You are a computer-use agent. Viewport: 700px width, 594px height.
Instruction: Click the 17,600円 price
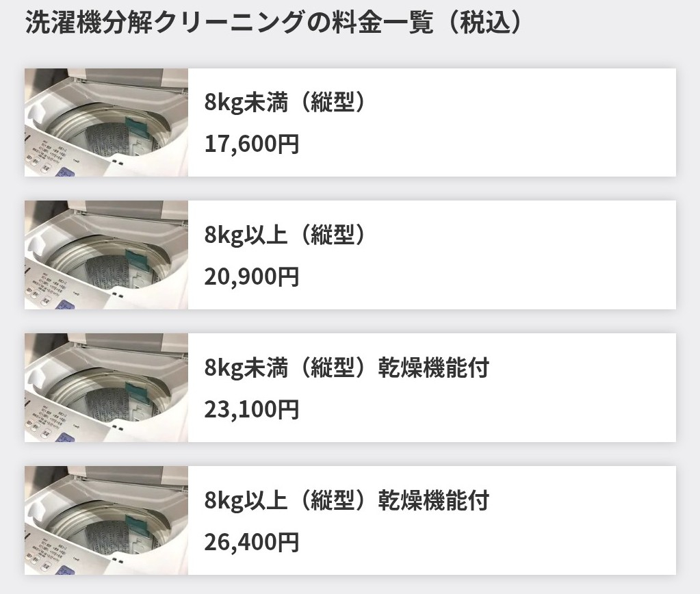click(x=252, y=144)
